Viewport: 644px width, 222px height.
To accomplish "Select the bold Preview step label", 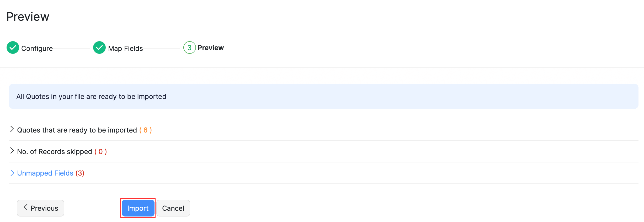I will coord(211,48).
